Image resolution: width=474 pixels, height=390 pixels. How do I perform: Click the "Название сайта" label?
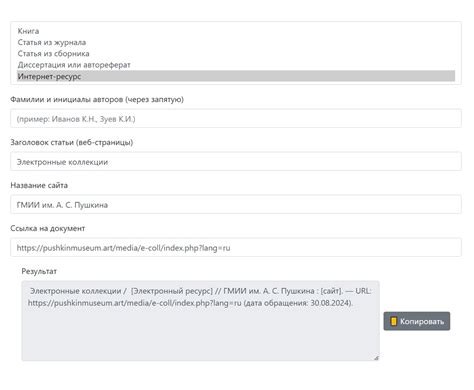click(x=39, y=185)
